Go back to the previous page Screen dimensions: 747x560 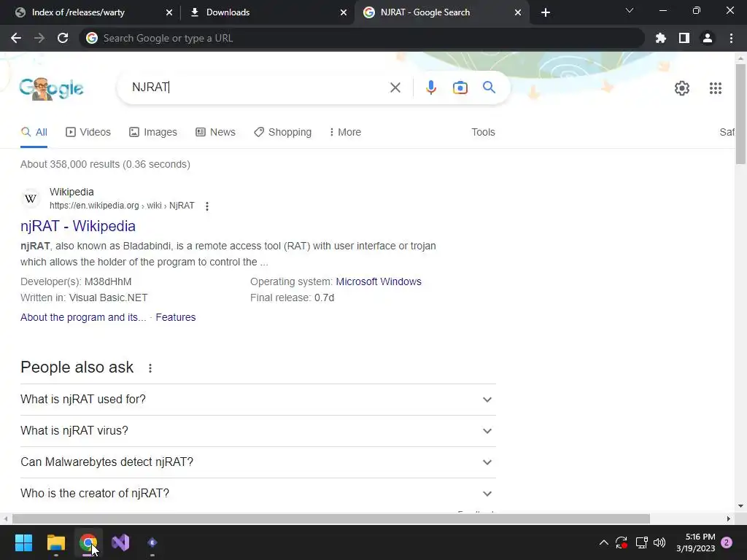tap(16, 38)
